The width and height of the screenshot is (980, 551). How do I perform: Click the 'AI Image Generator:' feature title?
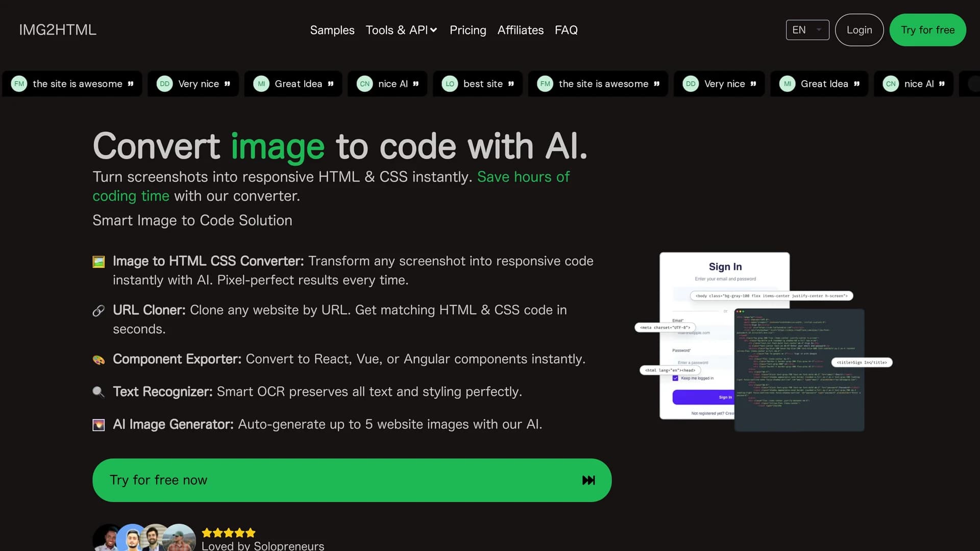(173, 424)
